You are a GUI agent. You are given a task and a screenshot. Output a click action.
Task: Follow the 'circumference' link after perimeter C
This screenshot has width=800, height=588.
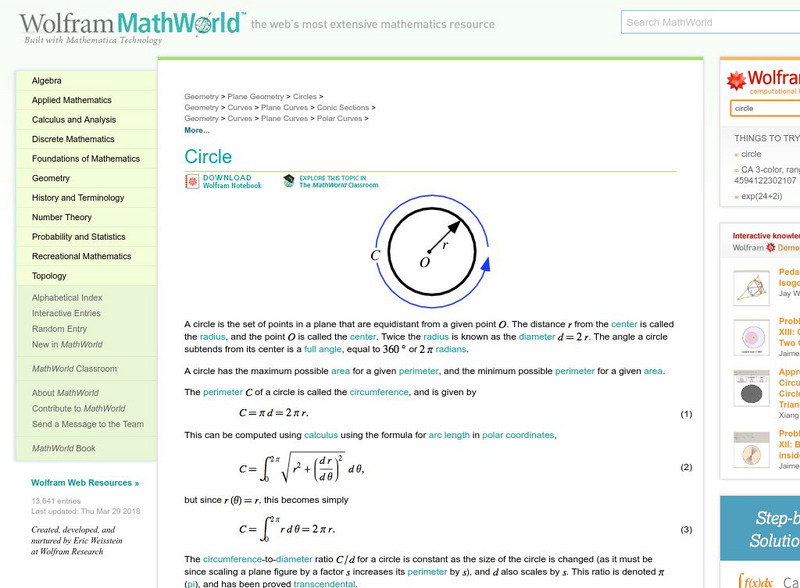(379, 393)
